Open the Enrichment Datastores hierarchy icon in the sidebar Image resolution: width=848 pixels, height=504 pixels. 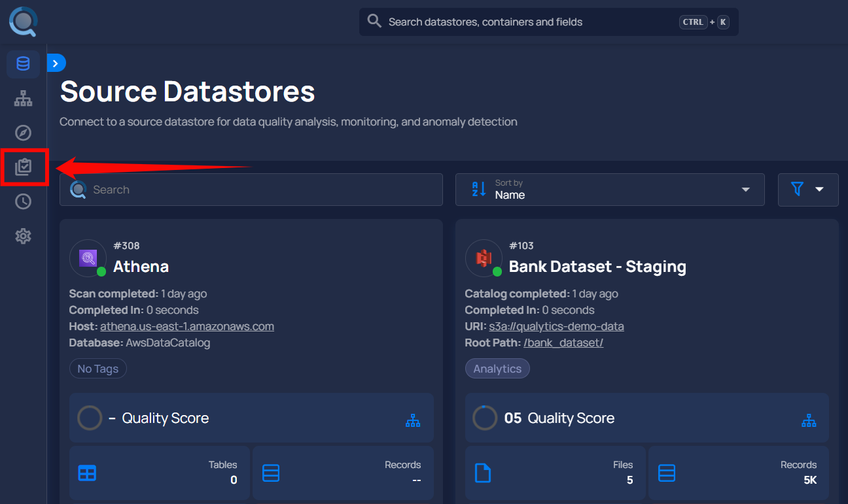click(23, 99)
